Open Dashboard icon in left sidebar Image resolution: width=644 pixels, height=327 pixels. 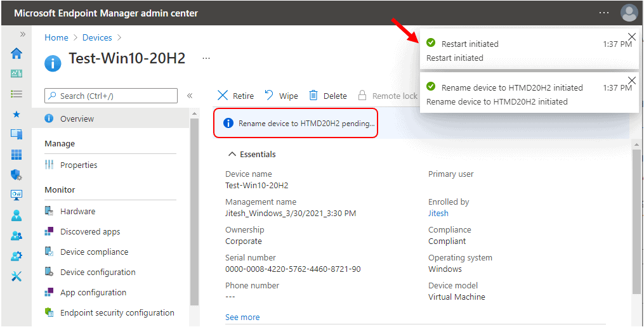[16, 74]
